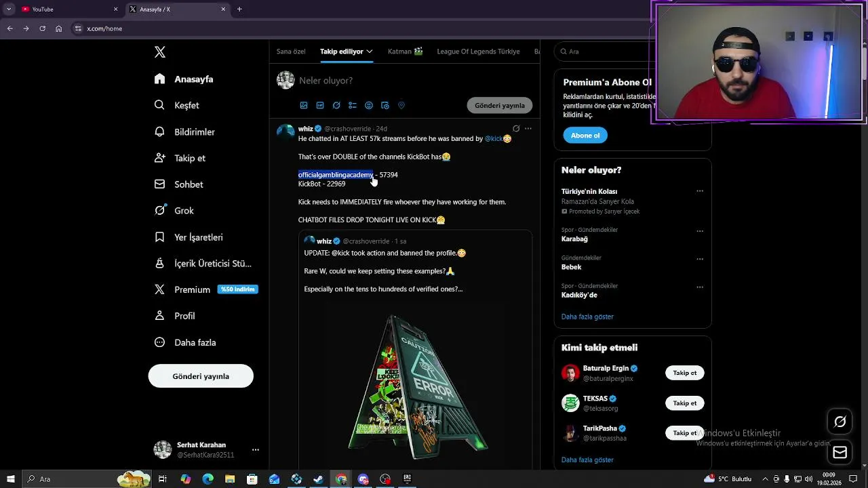Switch to League Of Legends Türkiye tab
Image resolution: width=868 pixels, height=488 pixels.
tap(478, 52)
